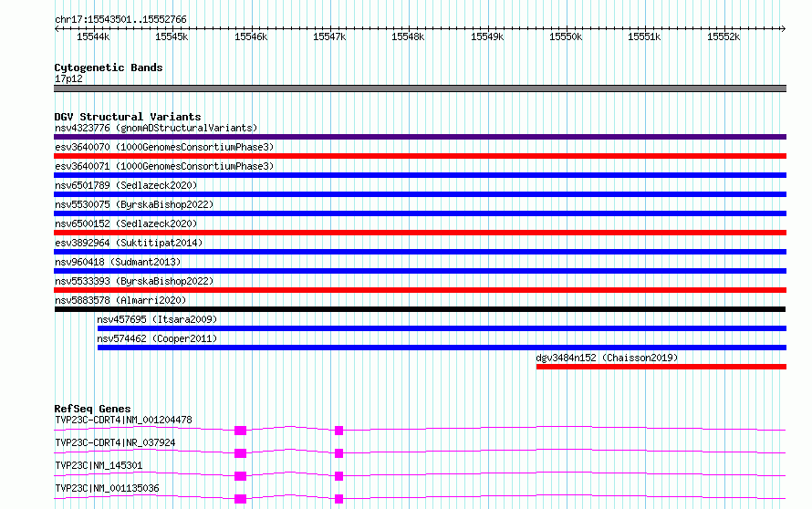Screen dimensions: 812x509
Task: Open variant nsv457695 Itsara2009 label
Action: click(x=157, y=319)
